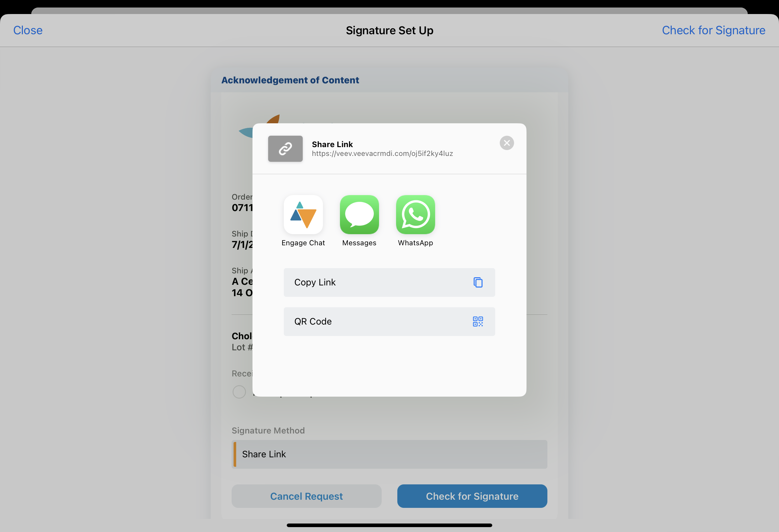Dismiss Share Link popup with X
Viewport: 779px width, 532px height.
pyautogui.click(x=507, y=143)
